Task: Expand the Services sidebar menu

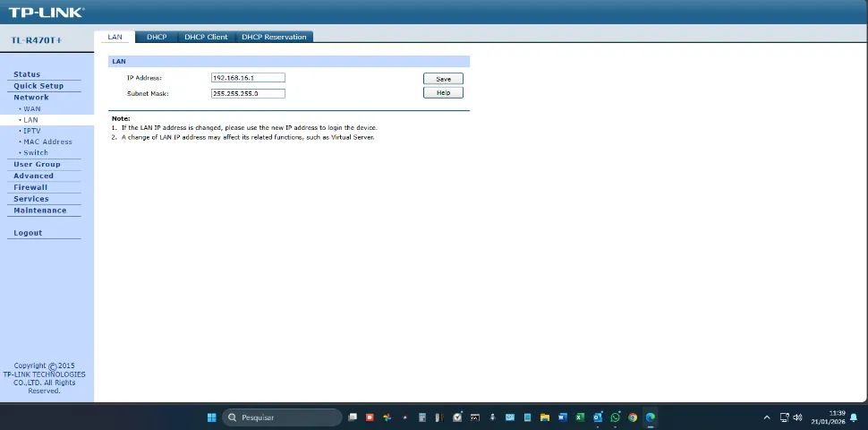Action: pyautogui.click(x=31, y=199)
